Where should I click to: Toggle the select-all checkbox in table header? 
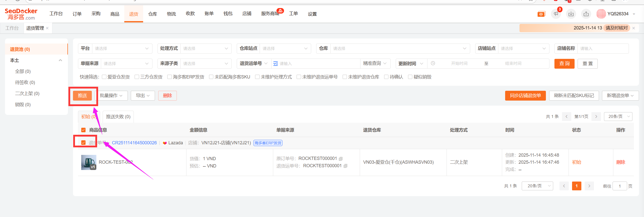[x=84, y=130]
